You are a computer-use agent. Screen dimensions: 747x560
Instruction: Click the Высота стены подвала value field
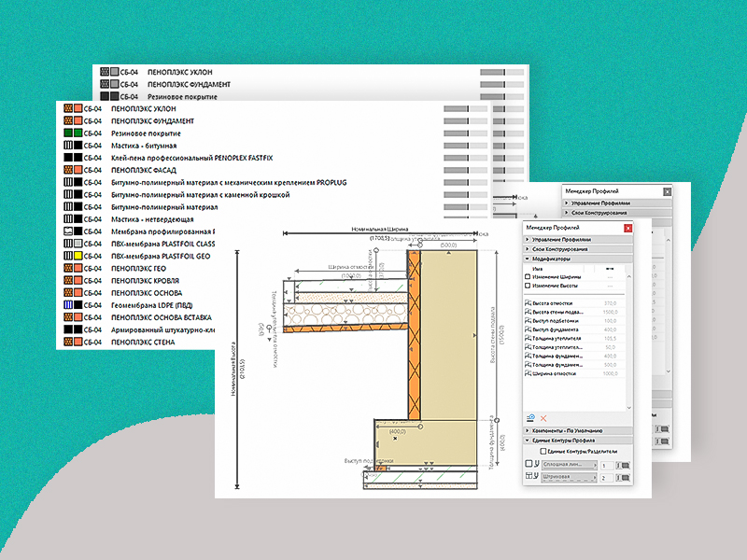click(612, 312)
